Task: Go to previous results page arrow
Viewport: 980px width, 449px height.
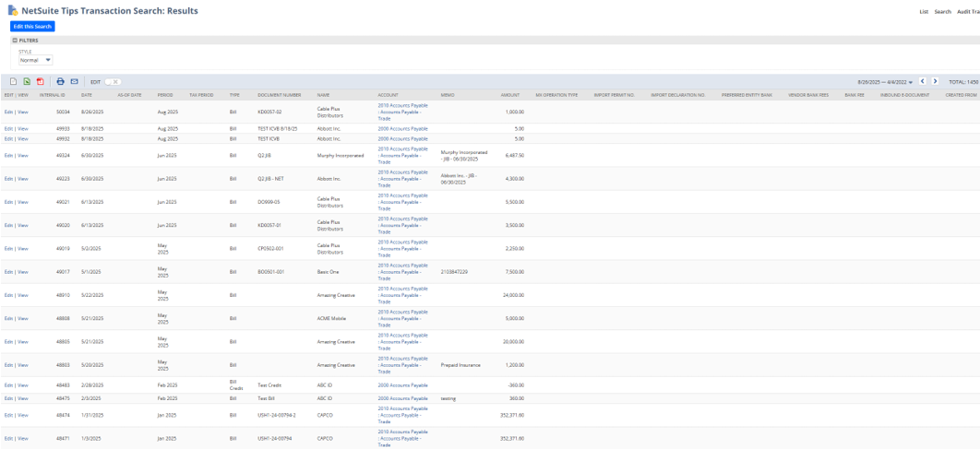Action: (x=923, y=81)
